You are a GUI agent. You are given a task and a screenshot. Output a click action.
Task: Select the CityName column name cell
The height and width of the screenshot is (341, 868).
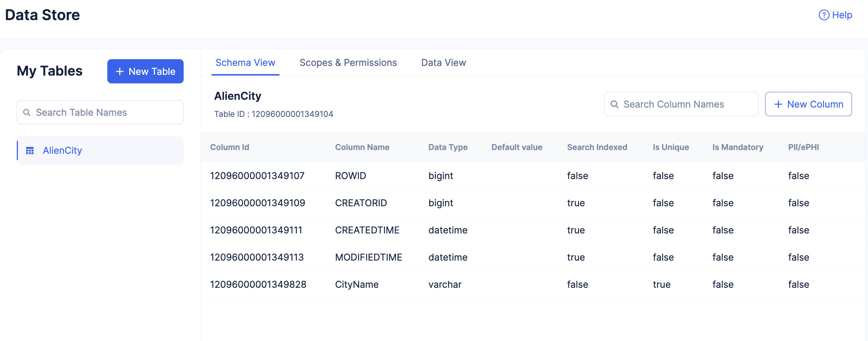(x=357, y=284)
